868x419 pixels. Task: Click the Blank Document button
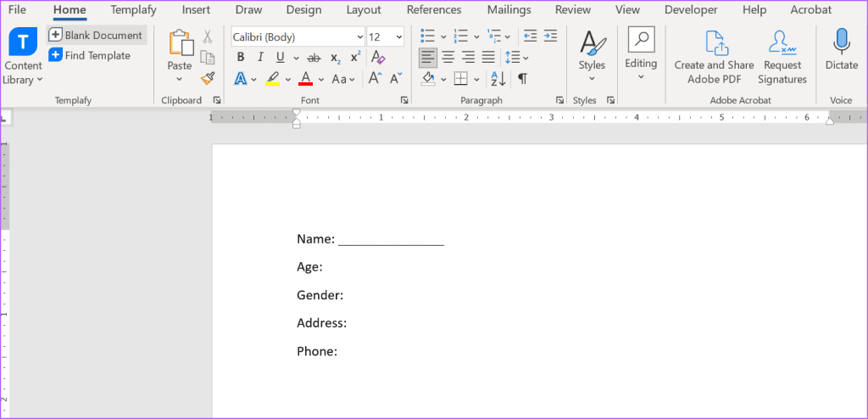coord(96,36)
